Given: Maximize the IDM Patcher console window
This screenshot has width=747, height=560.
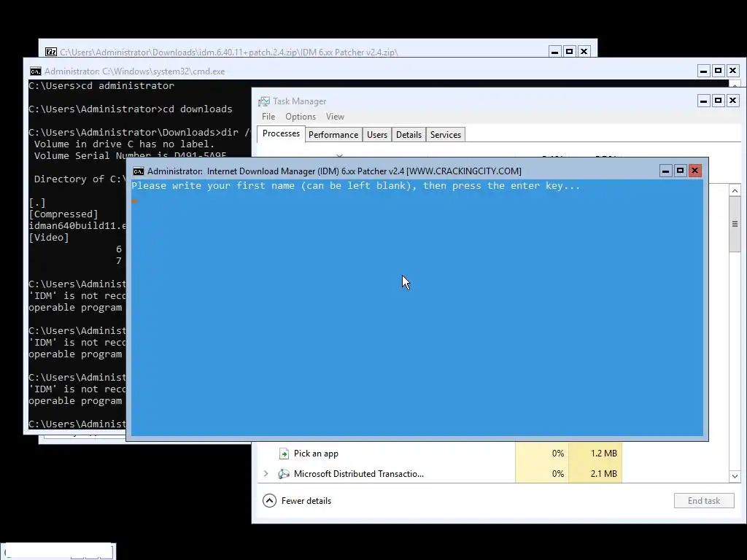Looking at the screenshot, I should tap(681, 171).
